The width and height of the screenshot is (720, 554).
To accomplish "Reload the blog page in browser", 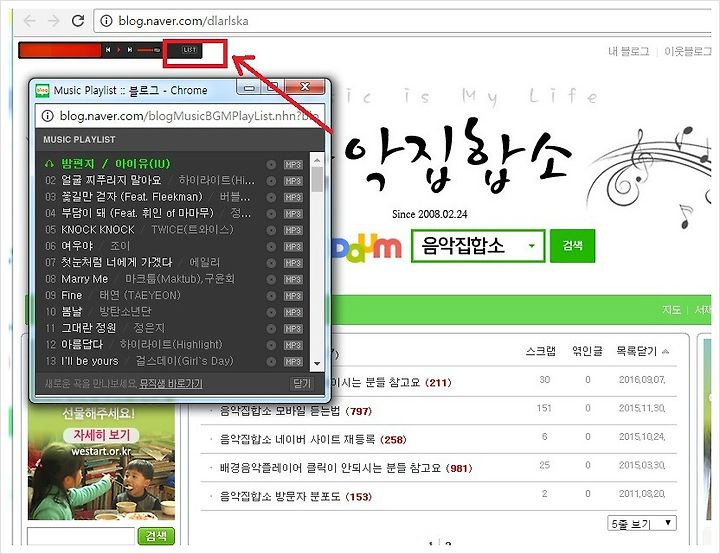I will click(x=78, y=21).
